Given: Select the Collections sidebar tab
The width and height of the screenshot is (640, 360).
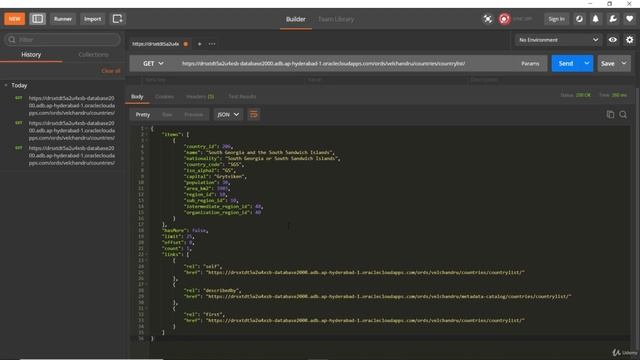Looking at the screenshot, I should pyautogui.click(x=93, y=54).
